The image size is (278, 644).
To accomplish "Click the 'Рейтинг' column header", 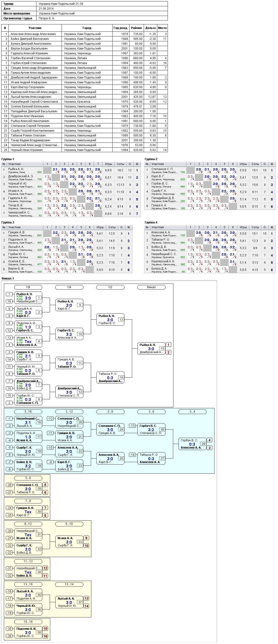I will click(x=136, y=28).
